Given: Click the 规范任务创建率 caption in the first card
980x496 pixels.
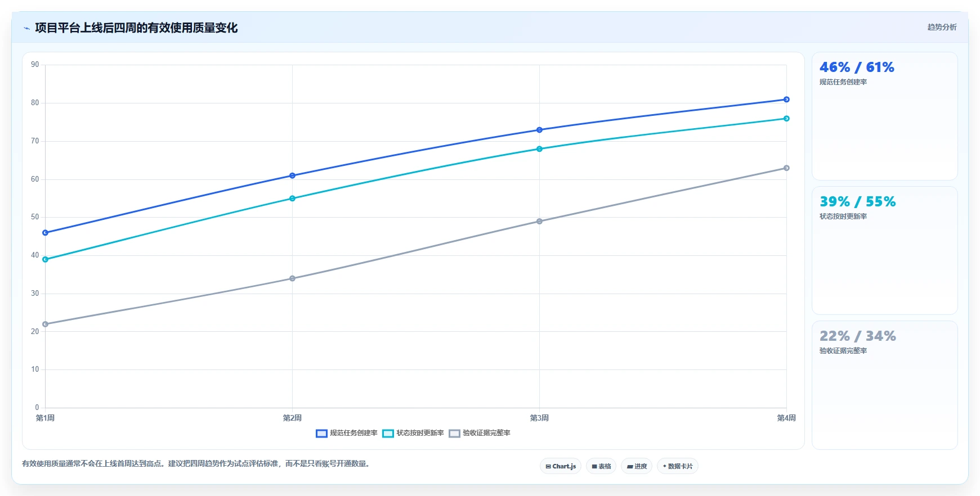Looking at the screenshot, I should pyautogui.click(x=843, y=82).
